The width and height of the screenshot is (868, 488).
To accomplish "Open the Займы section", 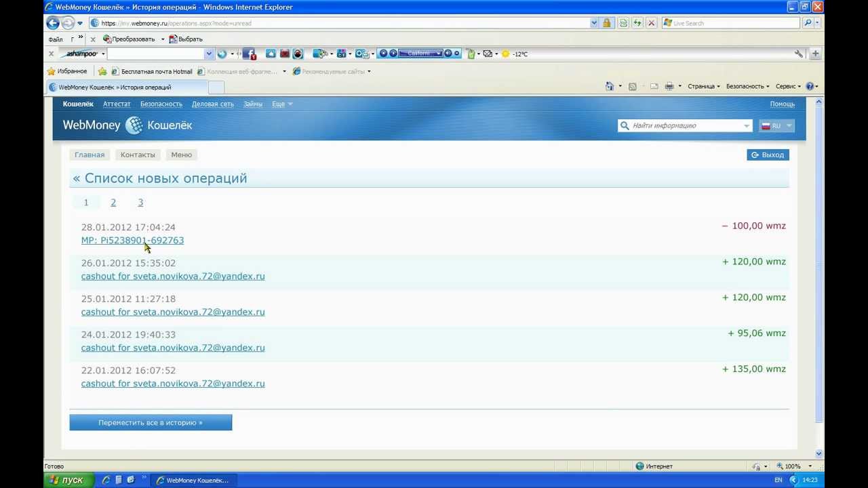I will [x=253, y=104].
